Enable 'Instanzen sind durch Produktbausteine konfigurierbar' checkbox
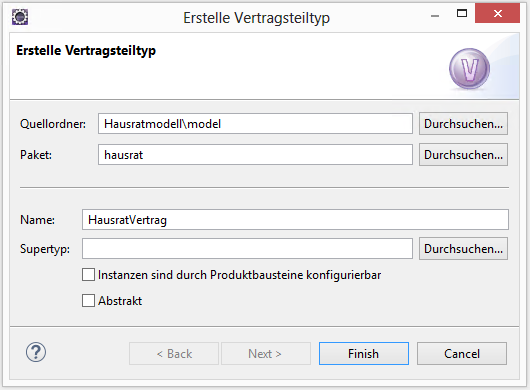This screenshot has height=390, width=530. point(89,275)
